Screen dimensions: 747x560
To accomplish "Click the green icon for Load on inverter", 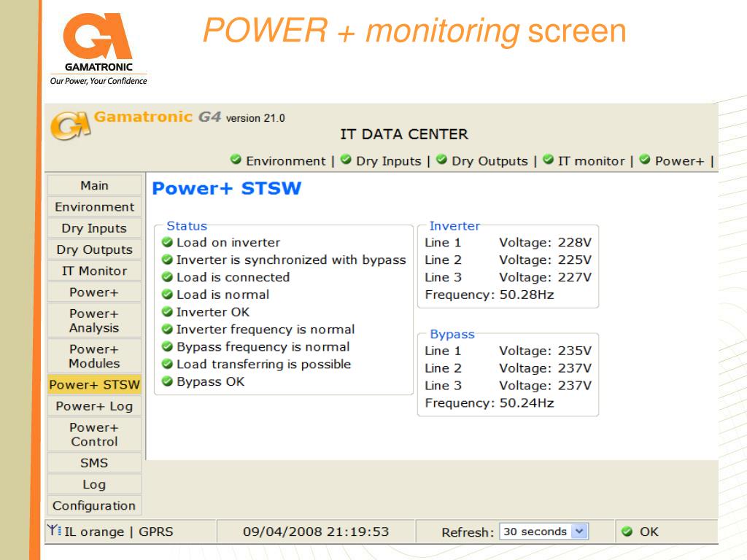I will (x=167, y=242).
